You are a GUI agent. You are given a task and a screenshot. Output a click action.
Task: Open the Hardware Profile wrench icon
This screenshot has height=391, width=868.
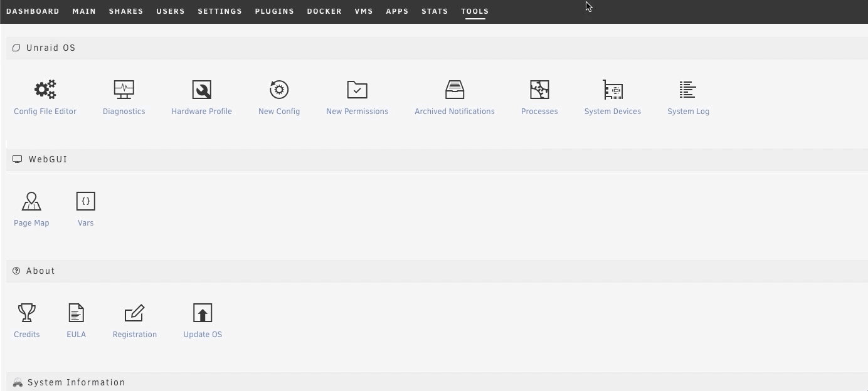tap(201, 90)
